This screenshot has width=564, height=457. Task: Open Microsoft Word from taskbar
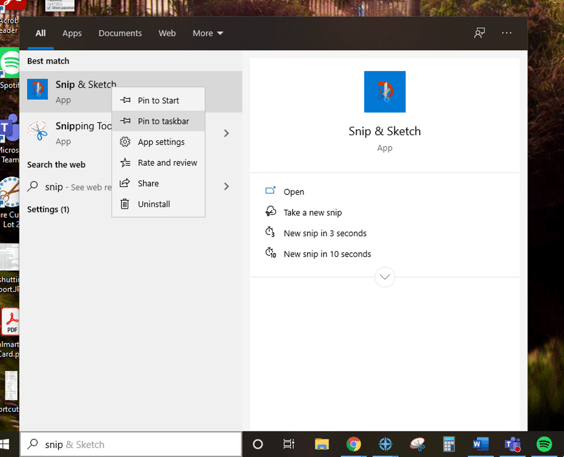point(481,444)
